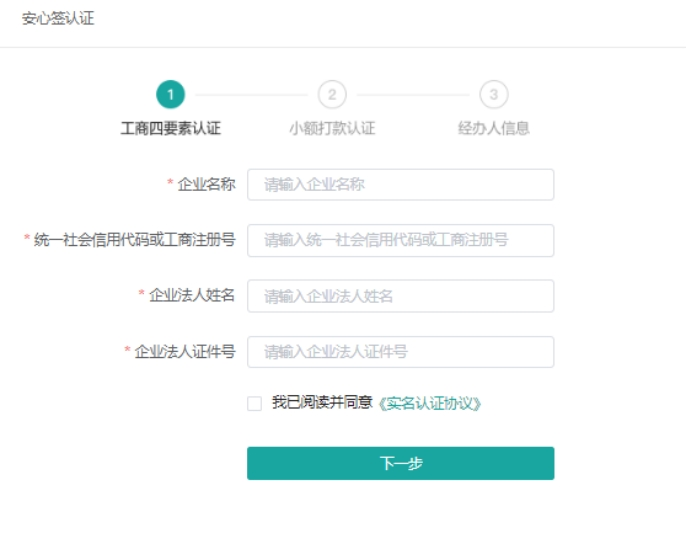Focus the 请输入企业法人姓名 text field

point(400,296)
